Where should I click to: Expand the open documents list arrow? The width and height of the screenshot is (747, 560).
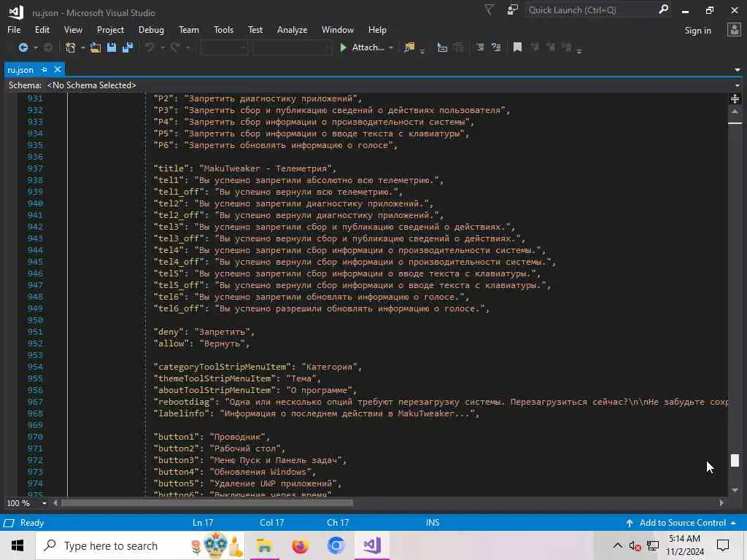pos(737,69)
